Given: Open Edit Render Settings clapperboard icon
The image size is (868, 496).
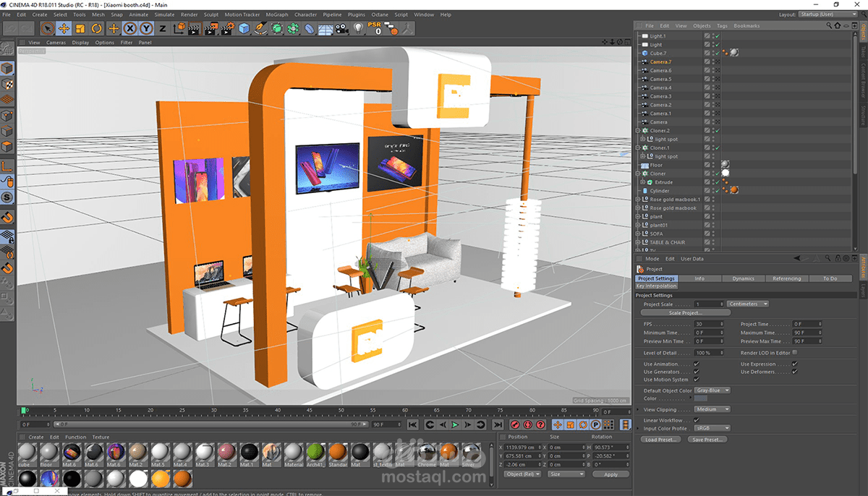Looking at the screenshot, I should click(228, 29).
